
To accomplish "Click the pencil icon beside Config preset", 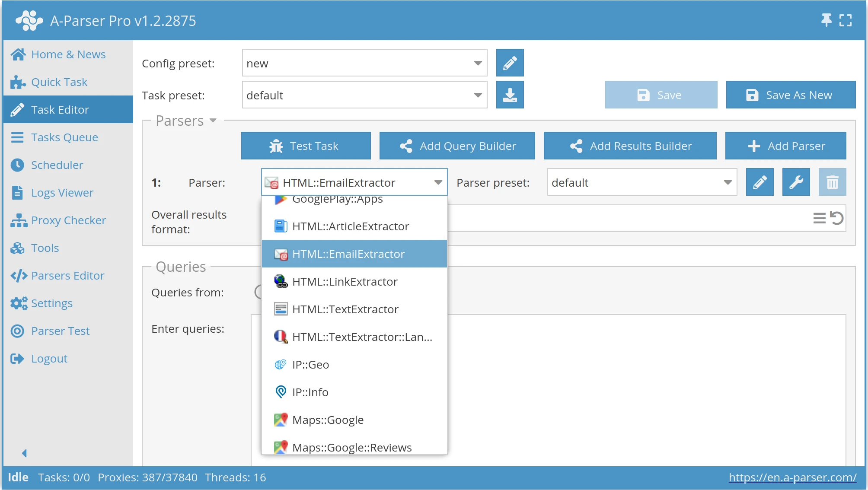I will coord(510,63).
